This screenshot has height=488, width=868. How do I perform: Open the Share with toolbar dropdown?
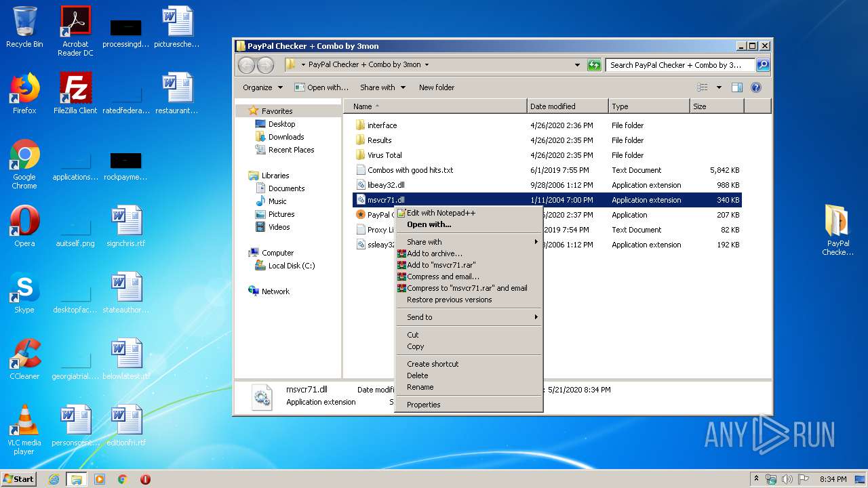[382, 87]
